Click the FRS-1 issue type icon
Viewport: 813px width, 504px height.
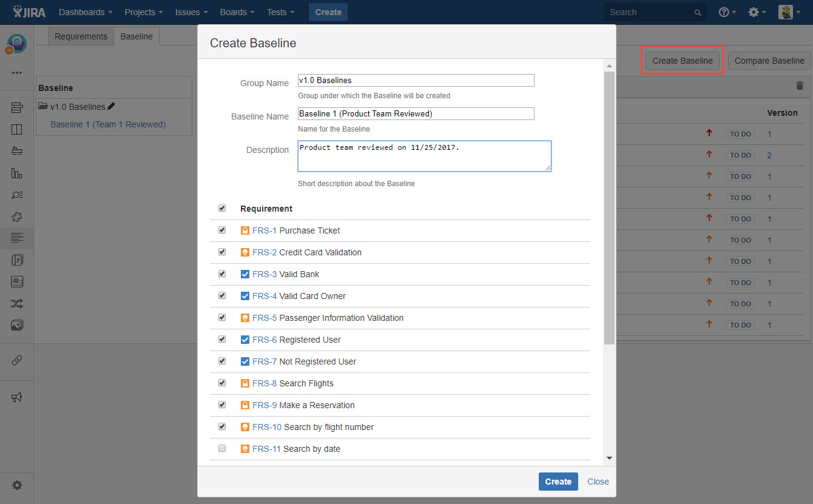coord(245,230)
